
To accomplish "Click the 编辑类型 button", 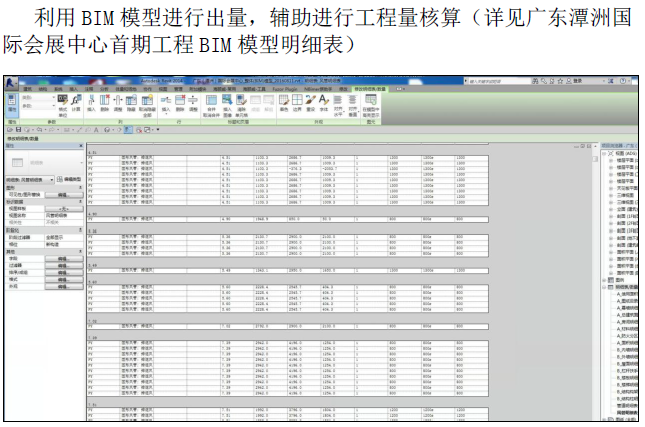I will point(69,180).
